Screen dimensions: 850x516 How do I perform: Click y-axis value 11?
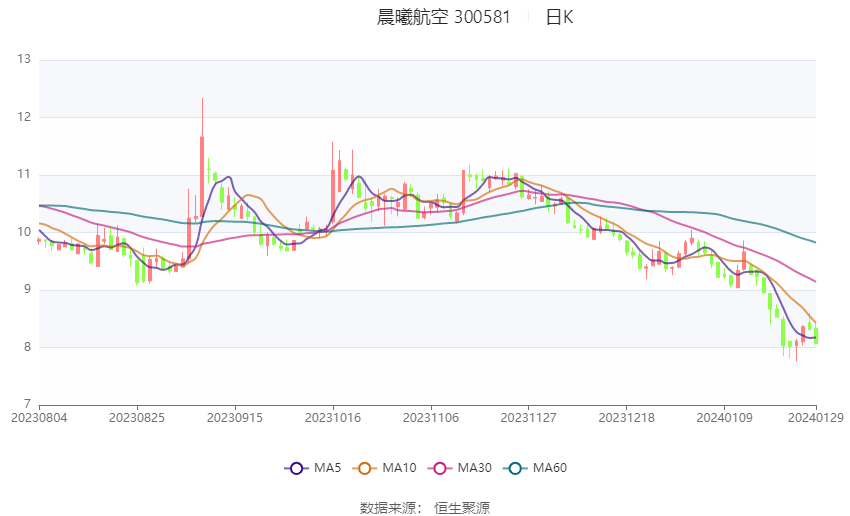pyautogui.click(x=24, y=175)
